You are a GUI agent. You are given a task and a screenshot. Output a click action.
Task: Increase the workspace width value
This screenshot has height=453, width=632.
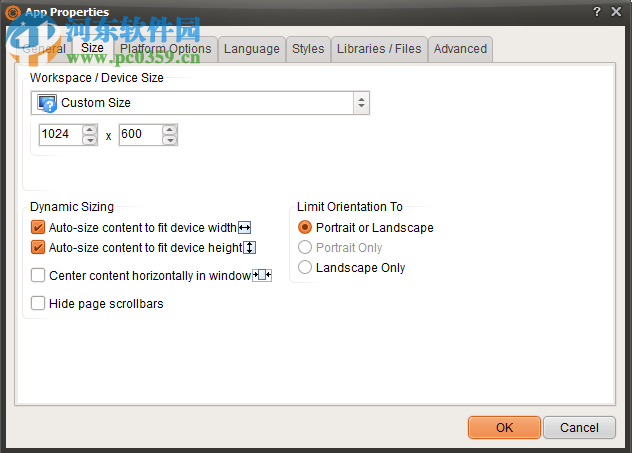point(90,129)
